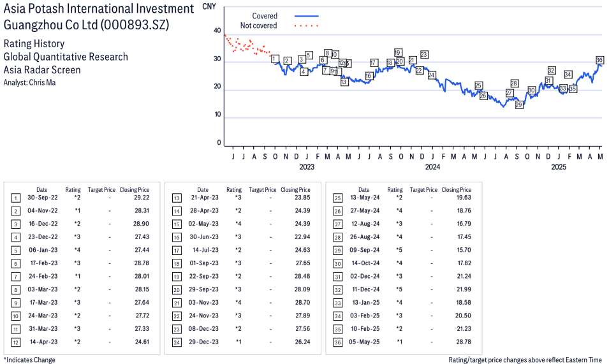Click the company title with ticker 000893.SZ
The height and width of the screenshot is (364, 609).
[x=99, y=17]
